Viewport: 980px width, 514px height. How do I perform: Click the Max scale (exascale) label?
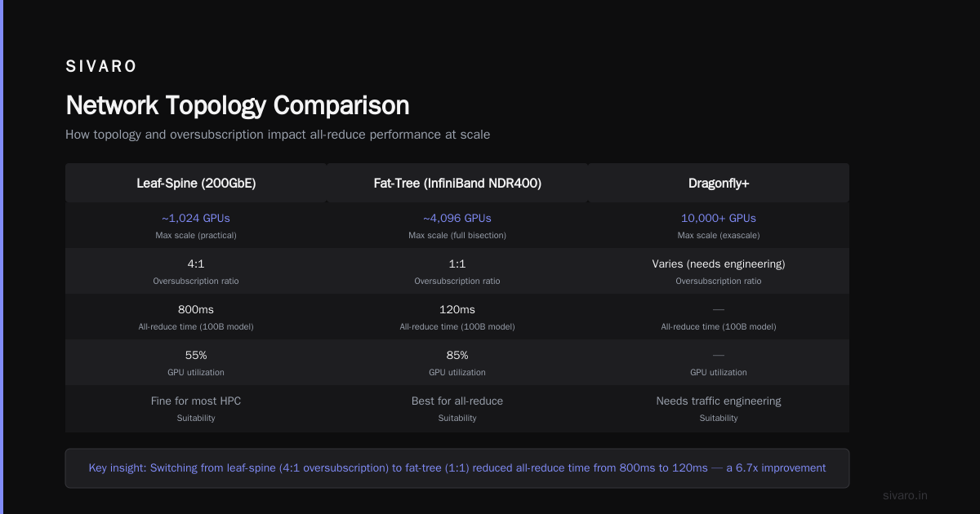tap(719, 235)
